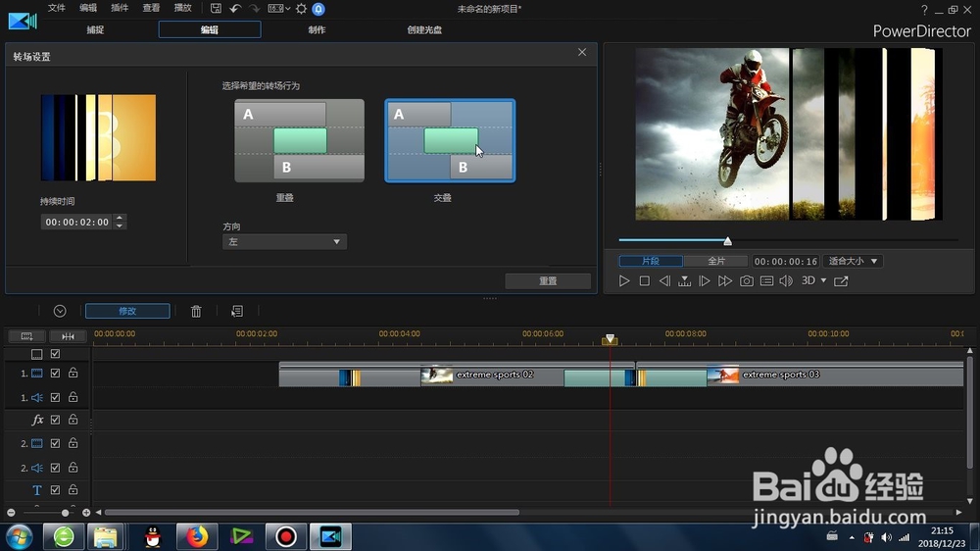Go to next frame
Image resolution: width=980 pixels, height=551 pixels.
tap(705, 280)
